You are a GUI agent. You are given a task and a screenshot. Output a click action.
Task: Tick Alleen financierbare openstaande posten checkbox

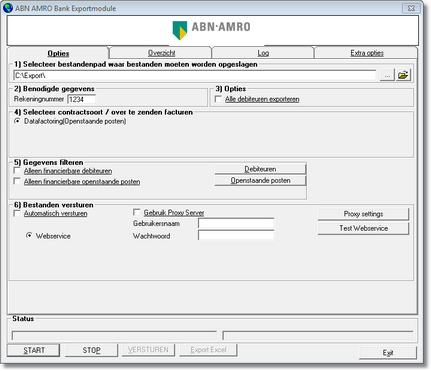coord(17,181)
